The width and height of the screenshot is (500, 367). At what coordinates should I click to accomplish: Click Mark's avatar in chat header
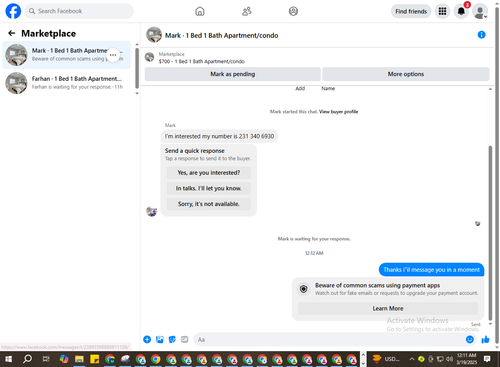point(154,35)
